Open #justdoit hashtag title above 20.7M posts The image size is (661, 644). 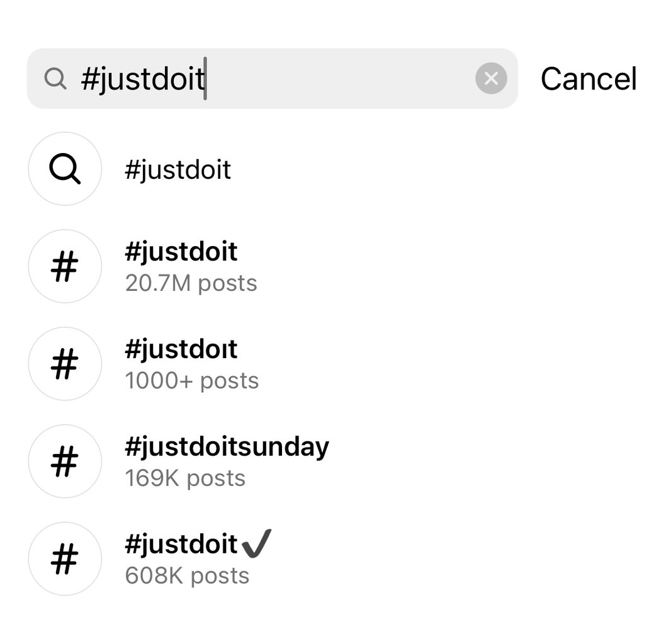point(181,252)
